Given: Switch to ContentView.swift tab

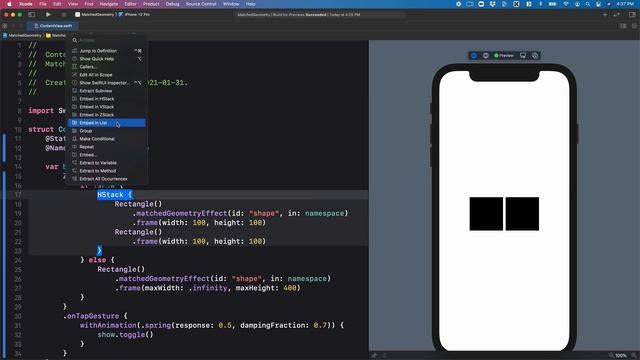Looking at the screenshot, I should [x=53, y=26].
